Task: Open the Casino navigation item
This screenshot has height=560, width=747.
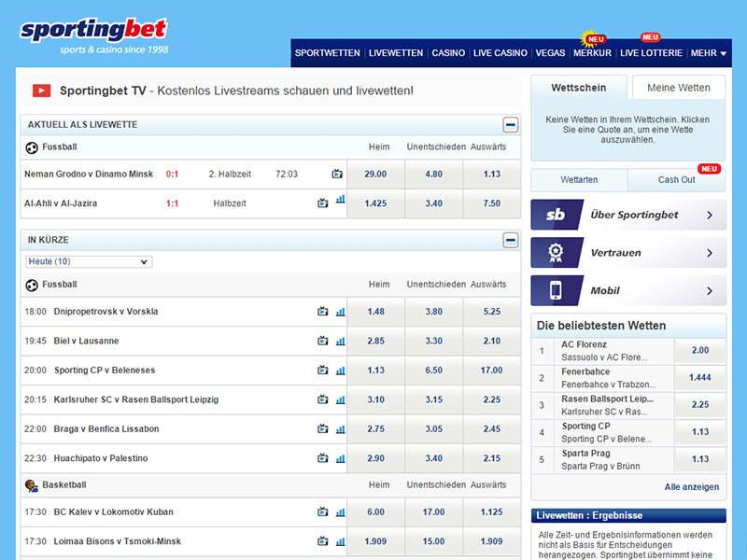Action: point(448,53)
